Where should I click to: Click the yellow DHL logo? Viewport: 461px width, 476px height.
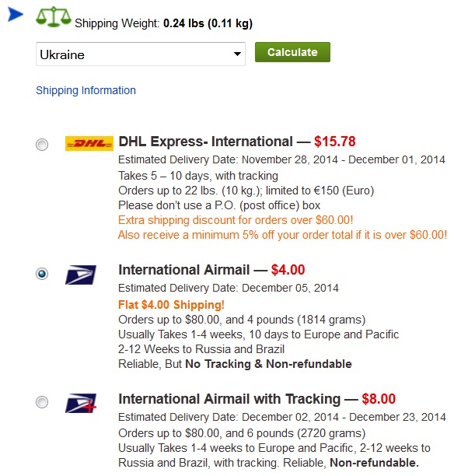[89, 143]
